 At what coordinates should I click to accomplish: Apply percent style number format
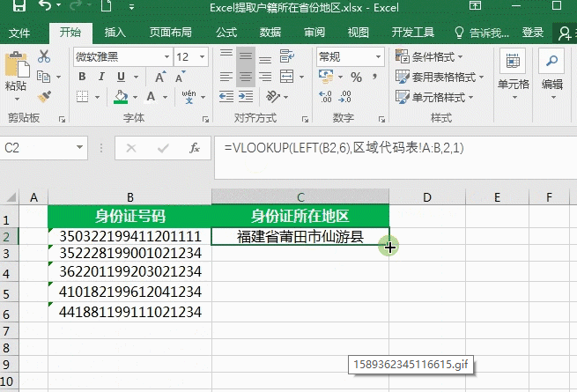[356, 77]
